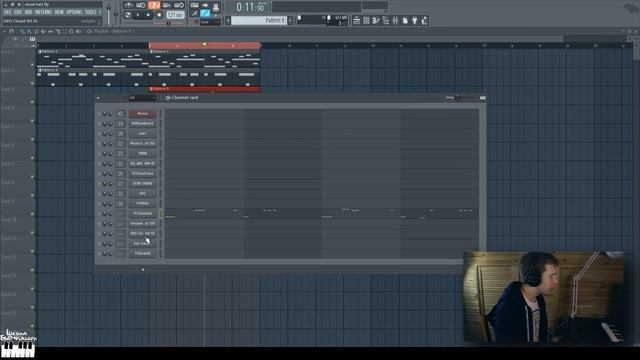This screenshot has width=640, height=360.
Task: Open the FILE menu
Action: tap(7, 13)
